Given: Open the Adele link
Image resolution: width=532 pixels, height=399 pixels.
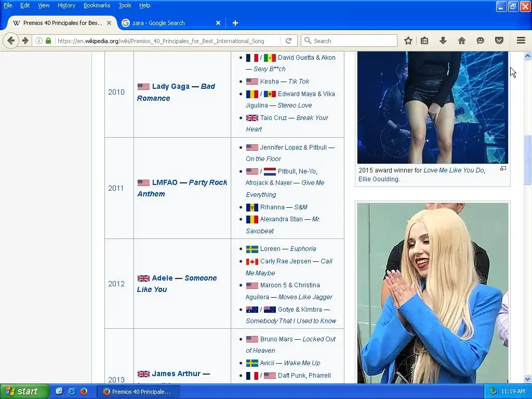Looking at the screenshot, I should click(x=162, y=278).
